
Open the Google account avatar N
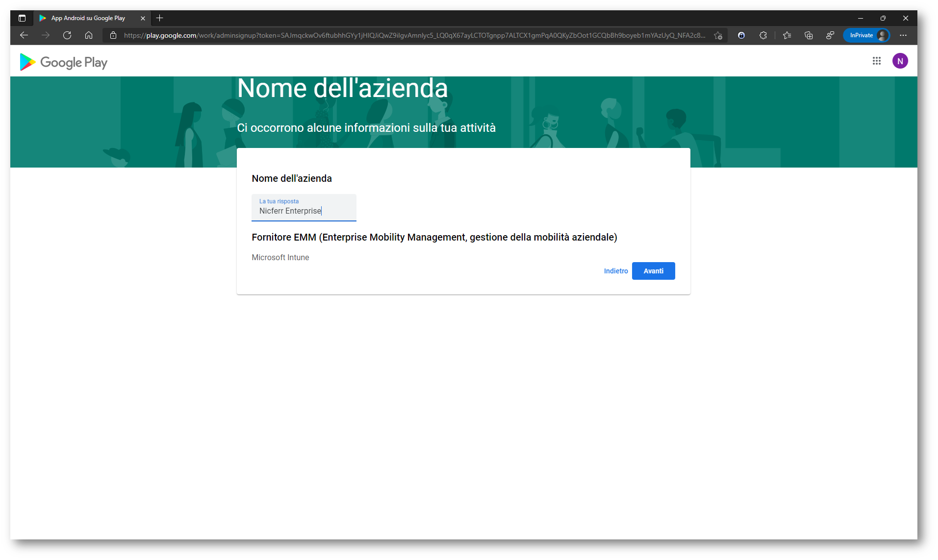(x=900, y=61)
